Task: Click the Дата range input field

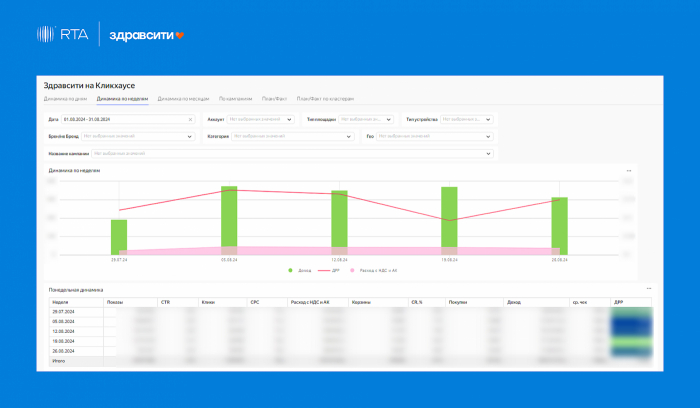Action: coord(128,120)
